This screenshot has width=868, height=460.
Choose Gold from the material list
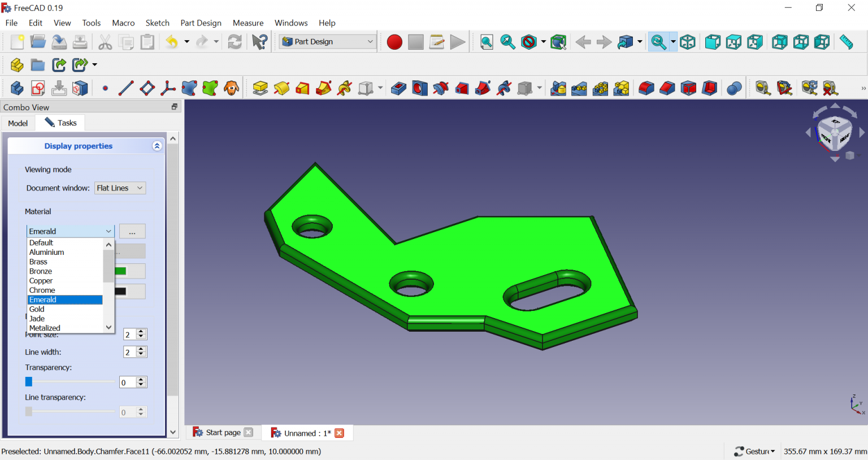pyautogui.click(x=37, y=309)
